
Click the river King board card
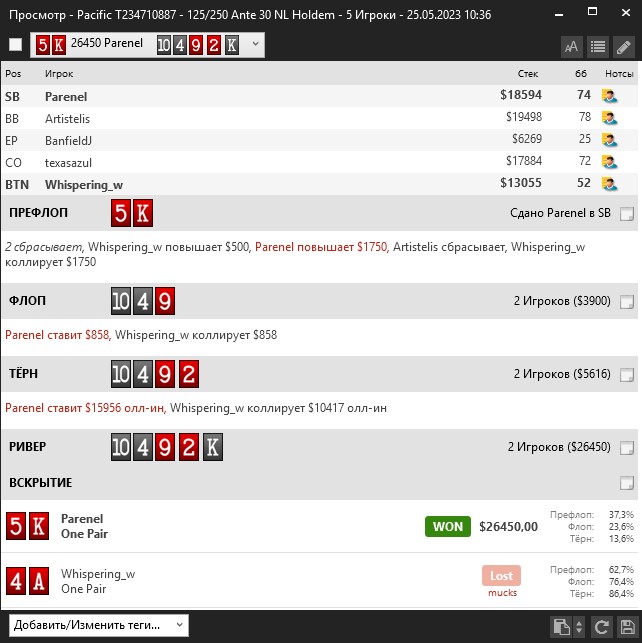click(213, 447)
